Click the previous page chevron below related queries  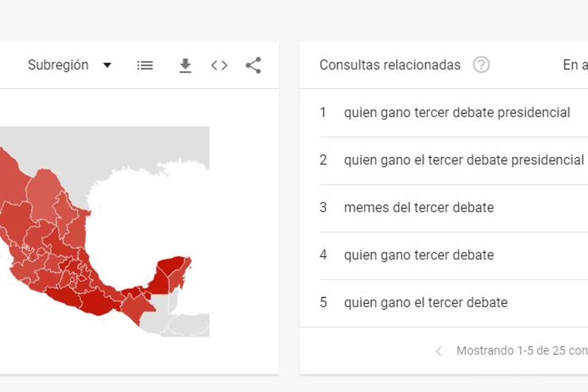[438, 351]
